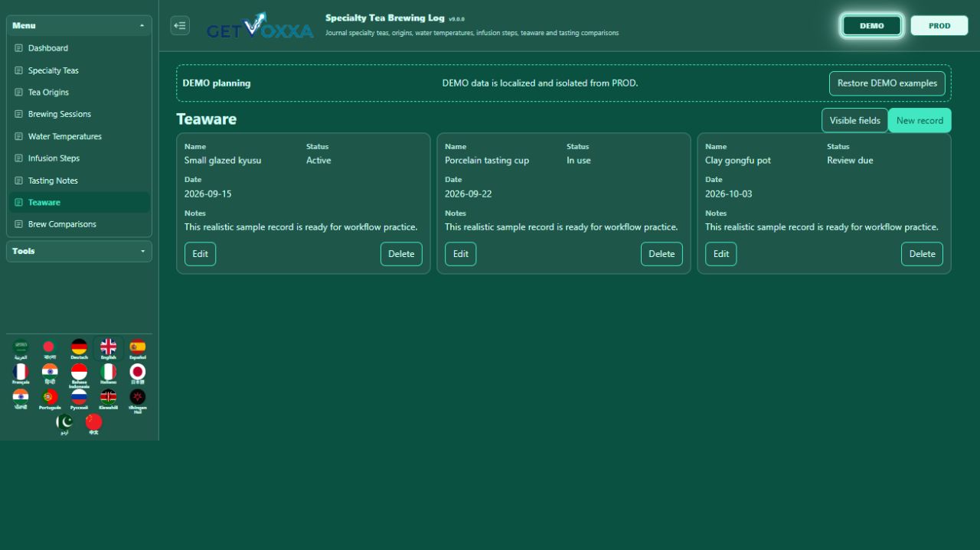Collapse the Menu section
This screenshot has width=980, height=550.
click(79, 26)
